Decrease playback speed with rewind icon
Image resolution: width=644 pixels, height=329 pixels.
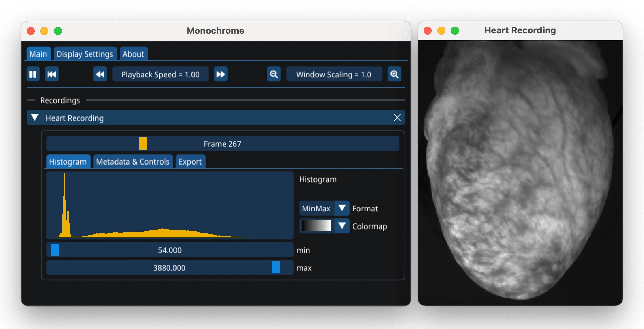[x=100, y=74]
